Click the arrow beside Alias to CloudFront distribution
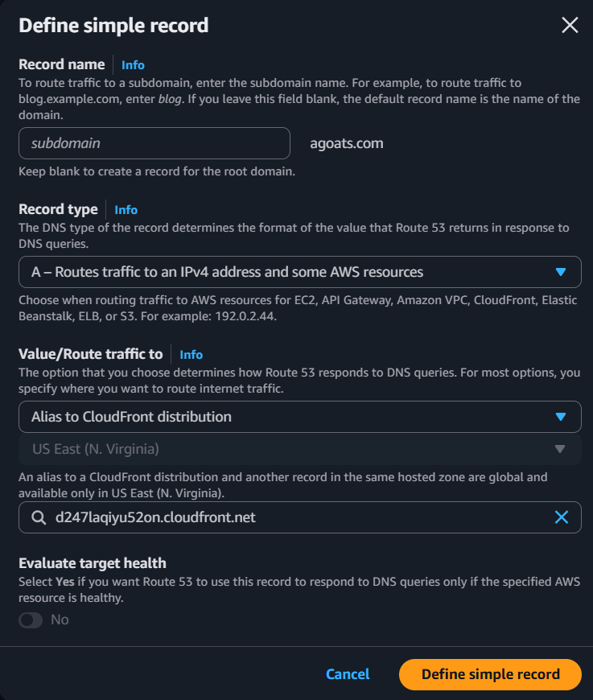Screen dimensions: 593x700 pos(562,417)
